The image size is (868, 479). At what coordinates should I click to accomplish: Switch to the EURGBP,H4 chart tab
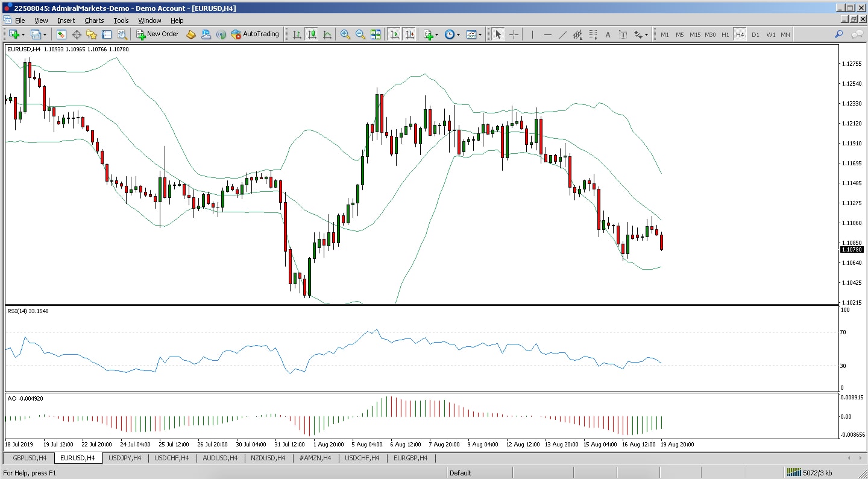coord(410,458)
